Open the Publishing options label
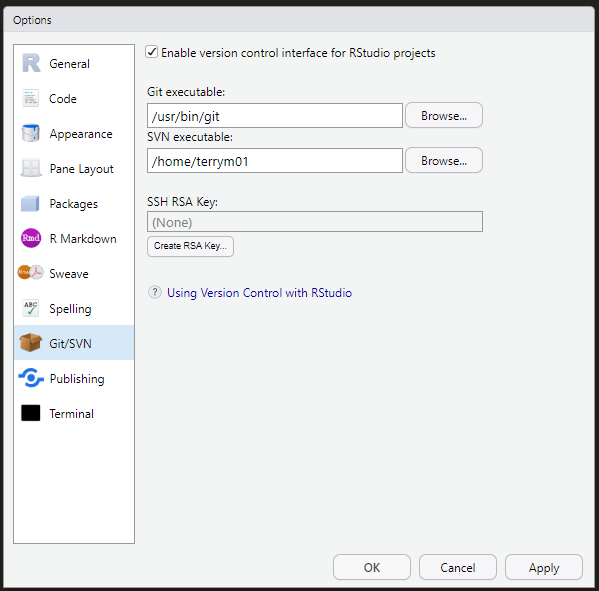Viewport: 599px width, 591px height. point(77,379)
